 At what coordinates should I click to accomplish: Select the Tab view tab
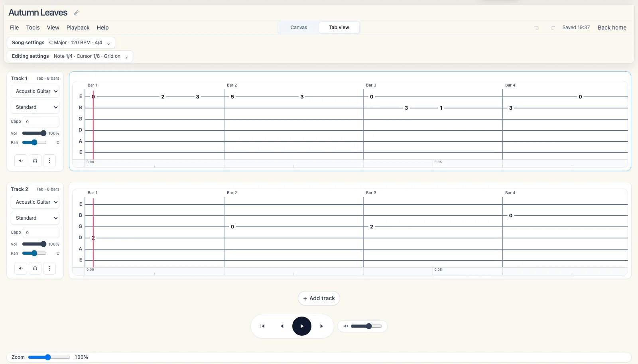pyautogui.click(x=339, y=28)
